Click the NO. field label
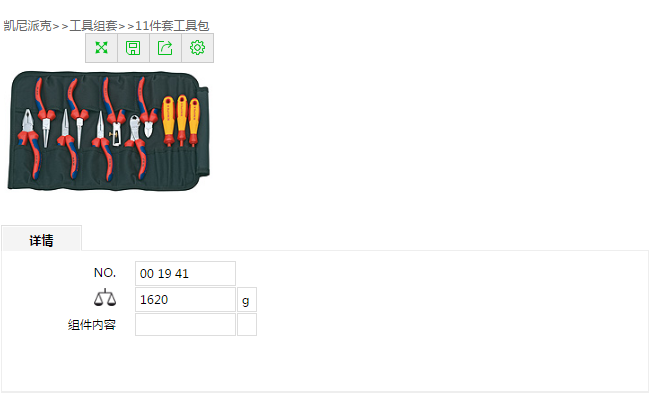Screen dimensions: 653x393 tap(105, 273)
